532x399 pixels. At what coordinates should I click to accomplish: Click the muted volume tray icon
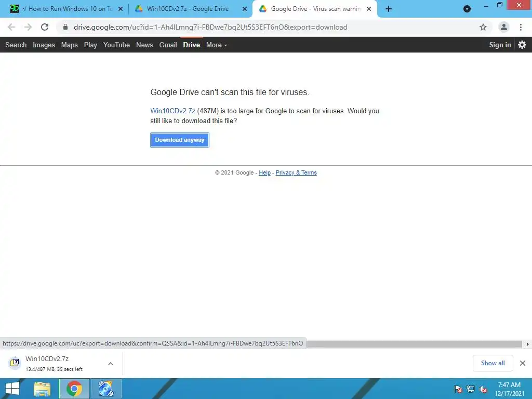(483, 389)
